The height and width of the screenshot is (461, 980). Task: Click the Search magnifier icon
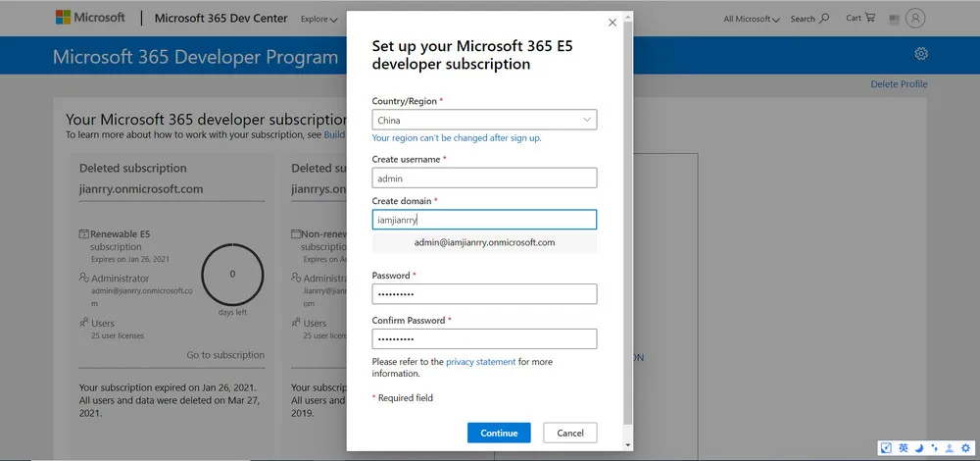point(809,18)
